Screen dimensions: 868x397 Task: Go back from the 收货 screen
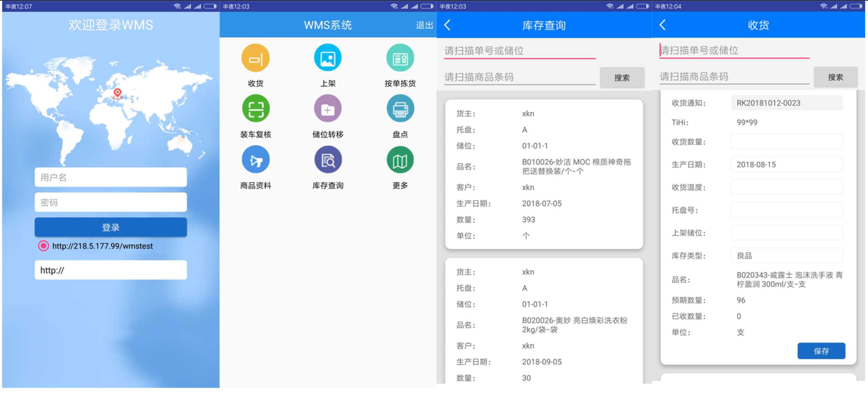(x=662, y=25)
